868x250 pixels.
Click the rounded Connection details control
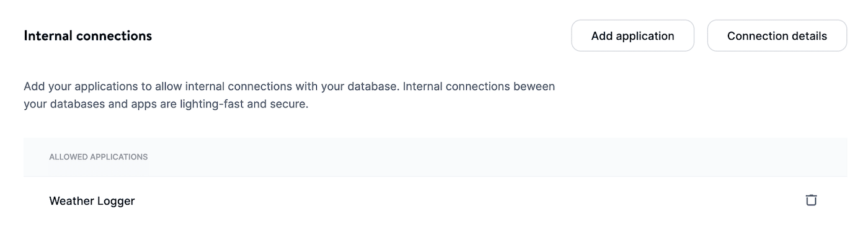[x=777, y=36]
